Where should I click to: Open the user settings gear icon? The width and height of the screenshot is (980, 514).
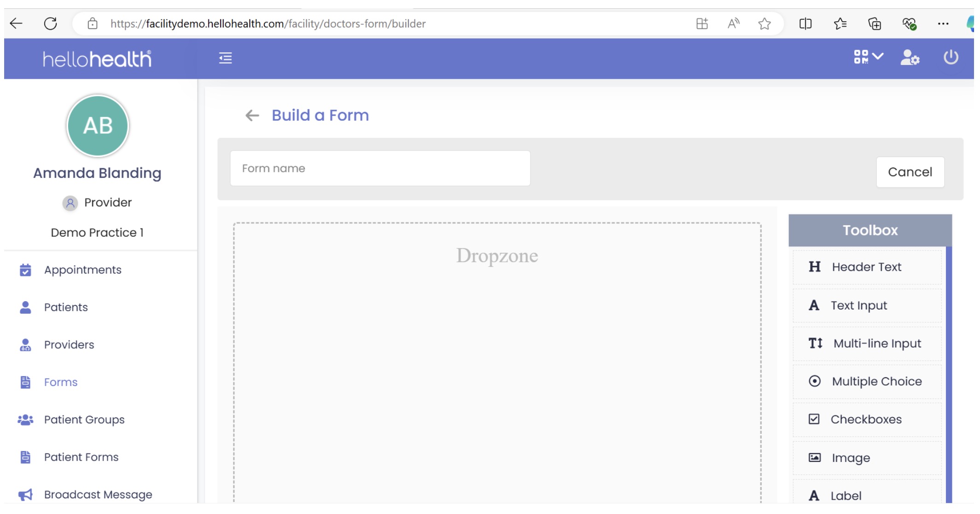click(x=910, y=58)
